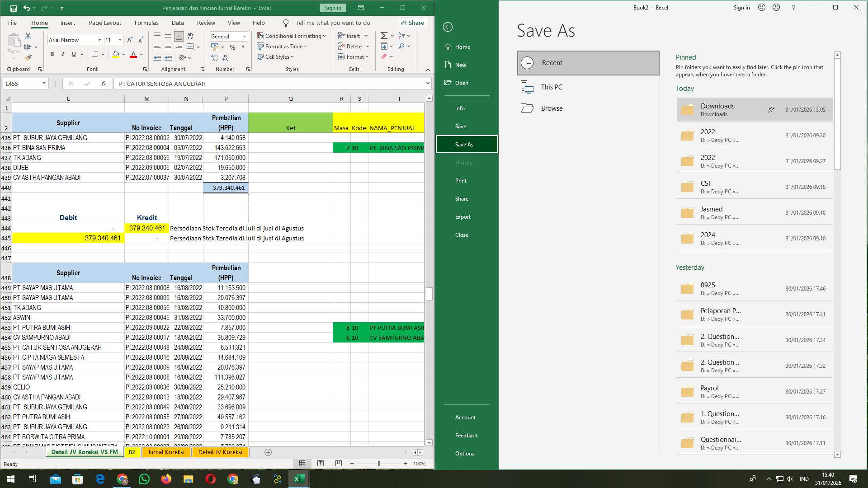The image size is (868, 488).
Task: Apply Italic formatting
Action: [63, 54]
